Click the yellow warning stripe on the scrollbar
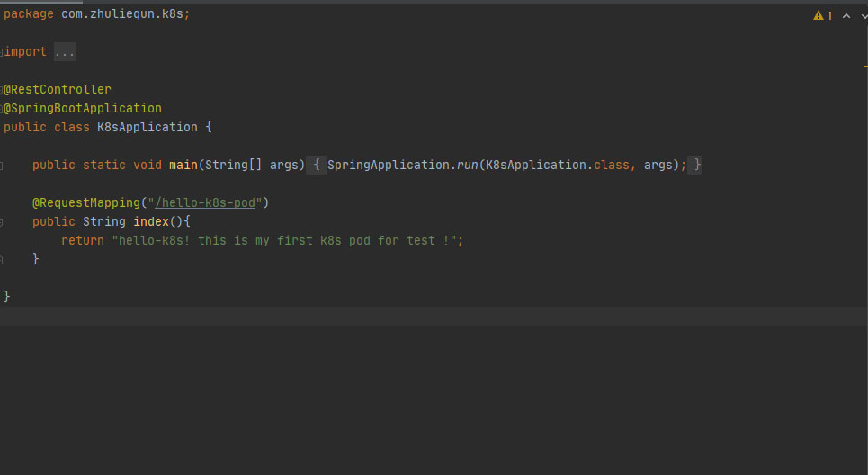Viewport: 868px width, 475px height. [x=864, y=67]
